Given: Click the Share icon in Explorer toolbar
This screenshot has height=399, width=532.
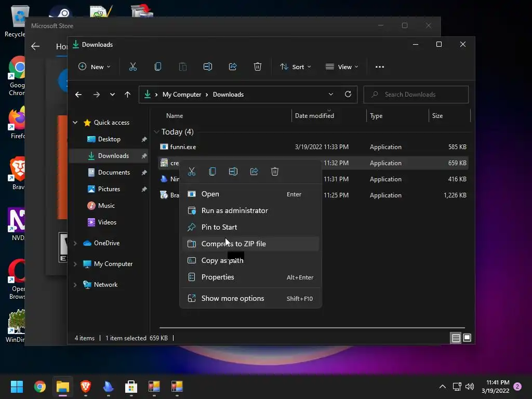Looking at the screenshot, I should [233, 67].
